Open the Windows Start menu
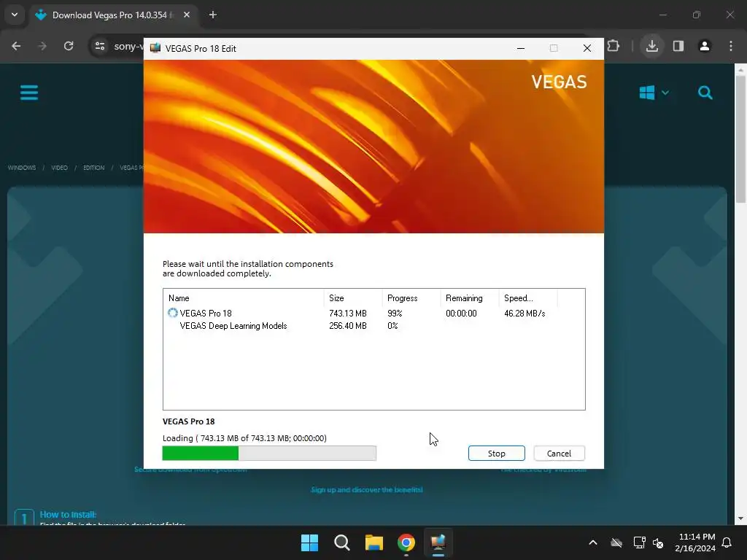Screen dimensions: 747x560 [309, 542]
